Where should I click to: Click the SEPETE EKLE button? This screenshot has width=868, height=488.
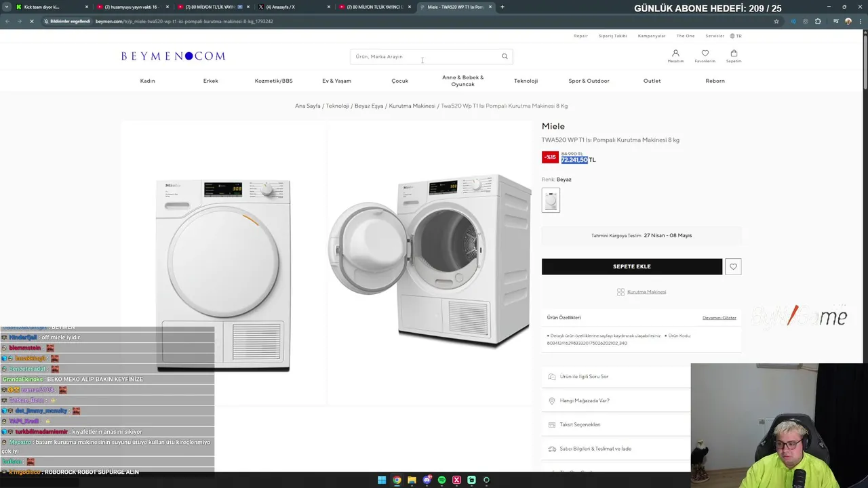tap(632, 266)
